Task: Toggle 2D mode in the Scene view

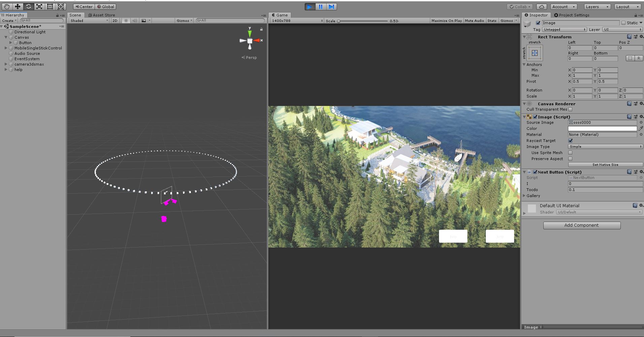Action: coord(115,21)
